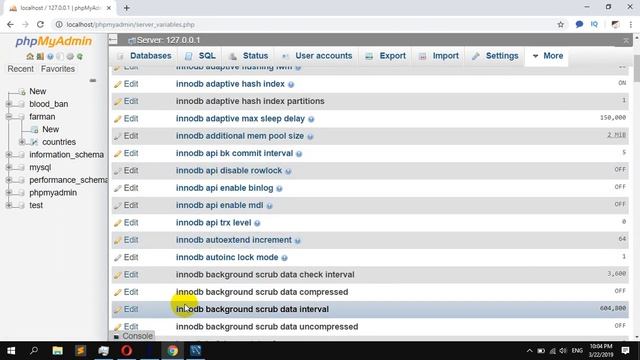Open the SQL tab

point(200,56)
